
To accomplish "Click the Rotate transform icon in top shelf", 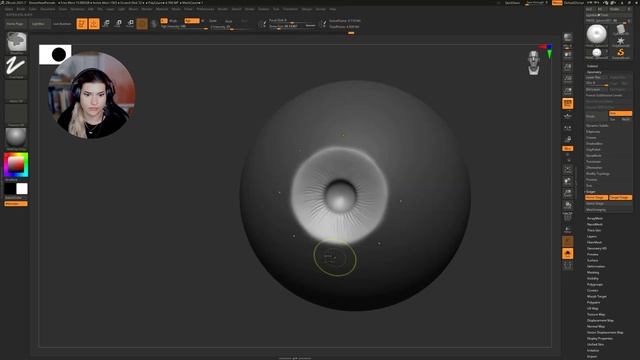I will point(130,24).
